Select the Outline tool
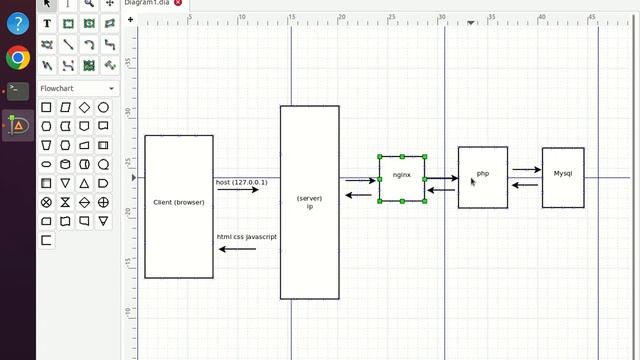Viewport: 640px width, 360px height. [110, 65]
